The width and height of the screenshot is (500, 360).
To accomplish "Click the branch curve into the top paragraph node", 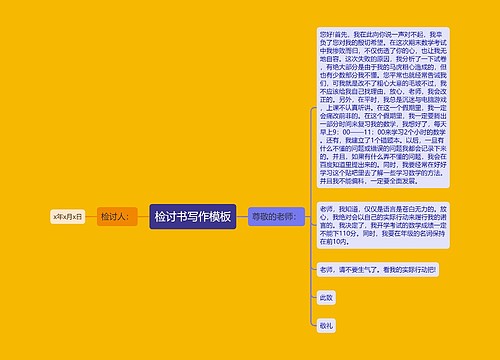I will click(313, 109).
